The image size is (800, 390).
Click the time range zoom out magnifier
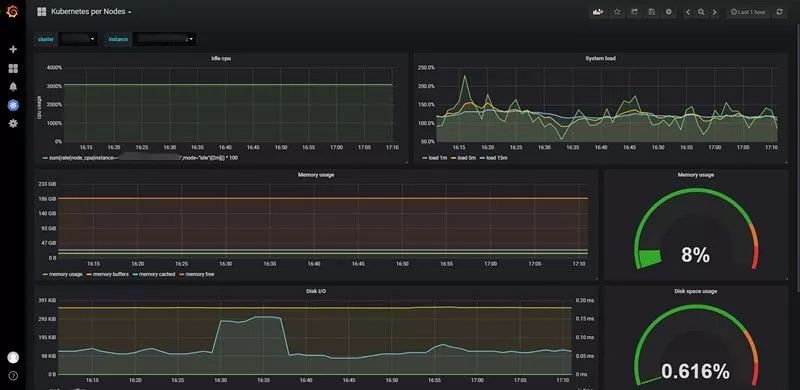point(702,12)
